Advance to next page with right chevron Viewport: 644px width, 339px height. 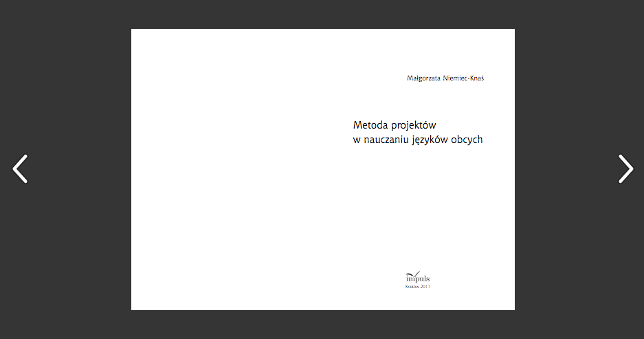coord(625,168)
